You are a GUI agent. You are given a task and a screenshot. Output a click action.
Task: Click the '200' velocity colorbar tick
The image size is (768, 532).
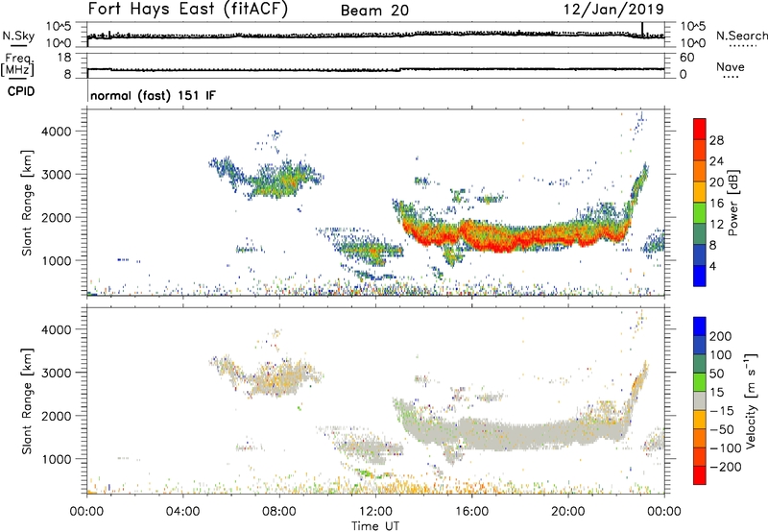(x=721, y=336)
